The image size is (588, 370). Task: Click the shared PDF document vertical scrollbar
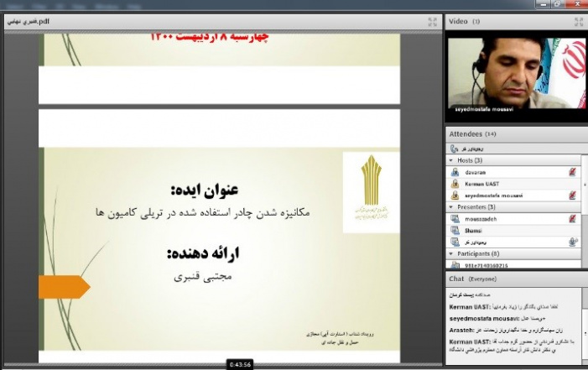438,193
